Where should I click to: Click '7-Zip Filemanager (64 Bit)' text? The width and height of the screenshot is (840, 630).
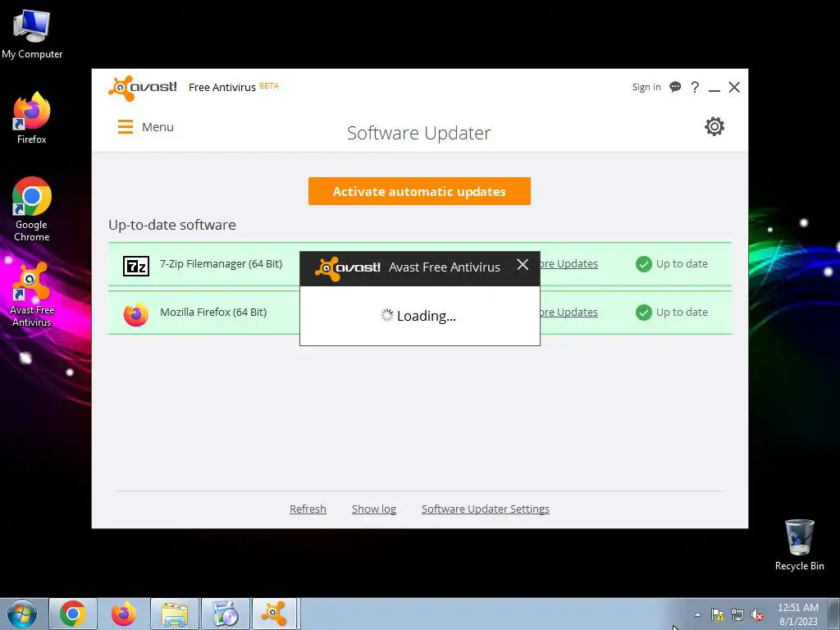[x=221, y=263]
